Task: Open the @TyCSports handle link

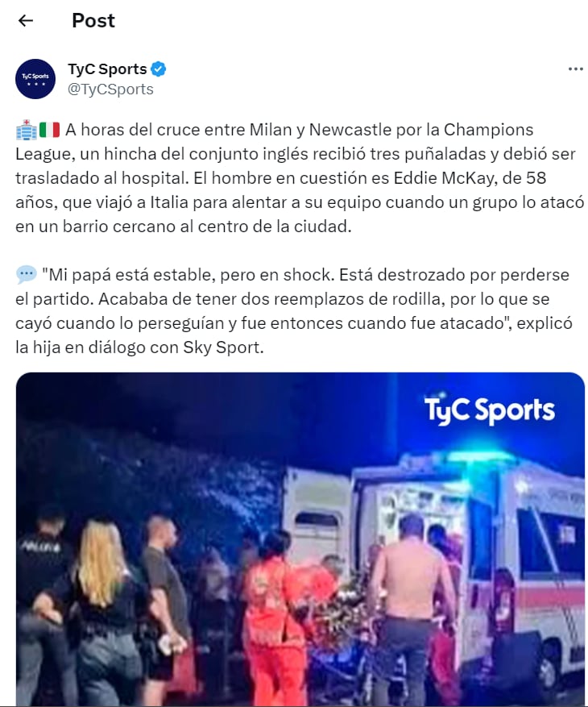Action: (110, 89)
